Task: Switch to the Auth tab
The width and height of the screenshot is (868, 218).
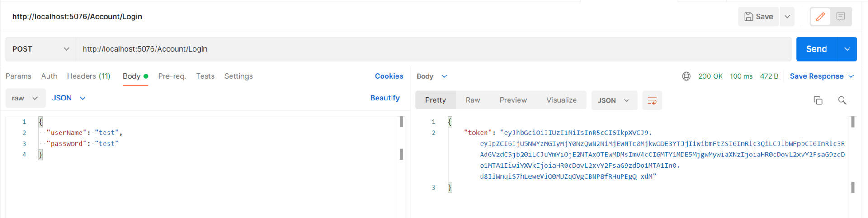Action: click(x=49, y=76)
